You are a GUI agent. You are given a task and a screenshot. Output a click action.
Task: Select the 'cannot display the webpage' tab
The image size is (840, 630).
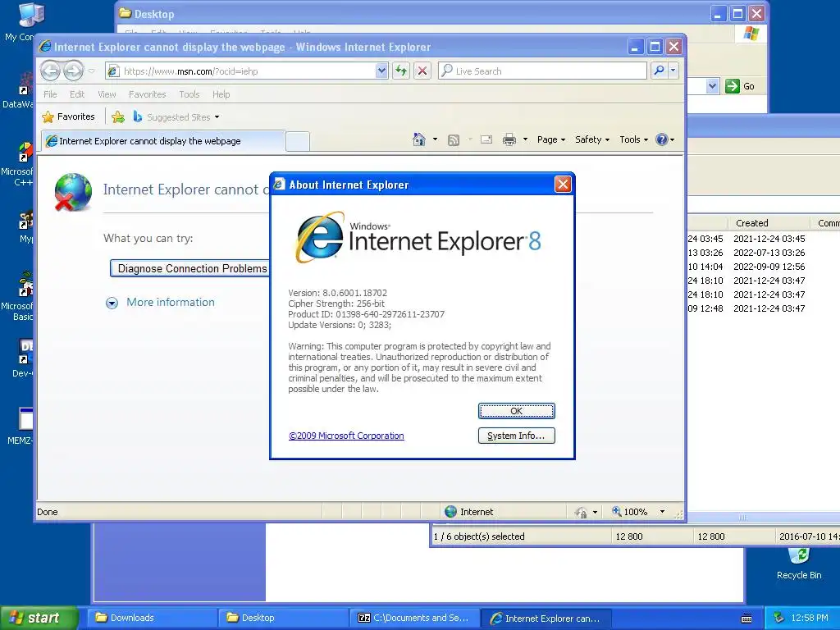[163, 141]
